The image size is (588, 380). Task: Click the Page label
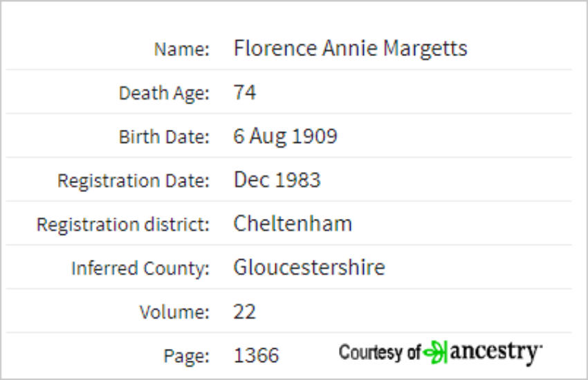pyautogui.click(x=186, y=356)
